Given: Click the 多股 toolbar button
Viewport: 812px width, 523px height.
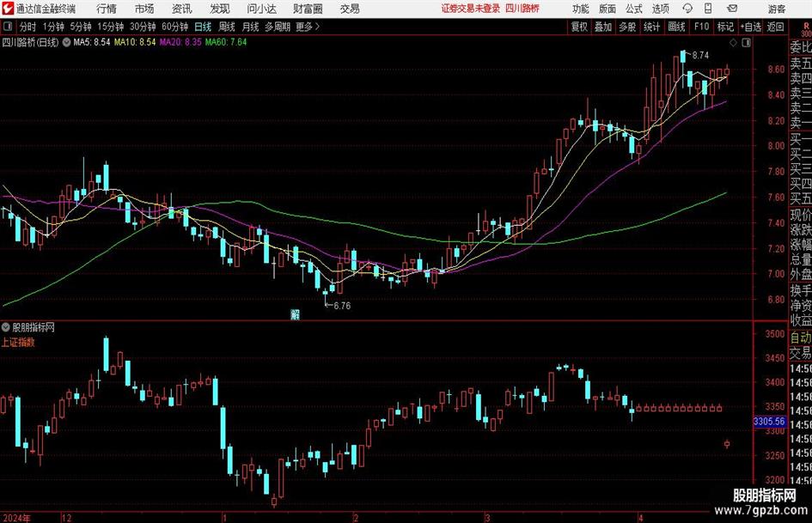Looking at the screenshot, I should [x=627, y=27].
